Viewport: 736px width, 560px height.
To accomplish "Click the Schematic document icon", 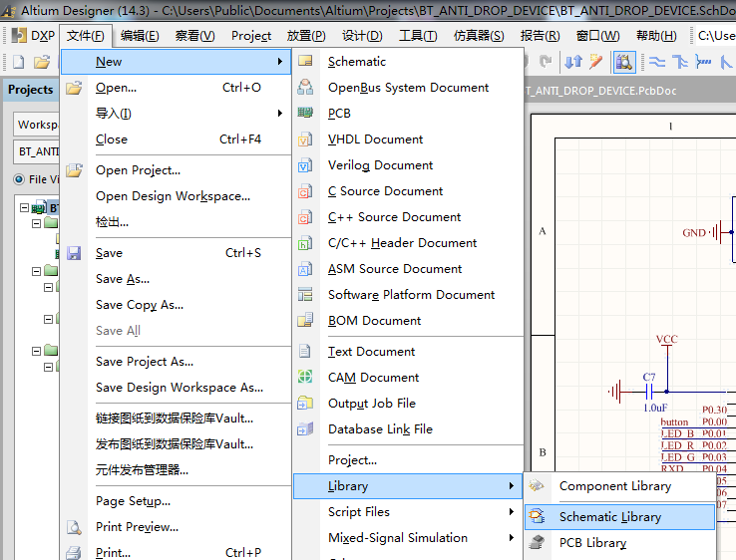I will coord(305,61).
